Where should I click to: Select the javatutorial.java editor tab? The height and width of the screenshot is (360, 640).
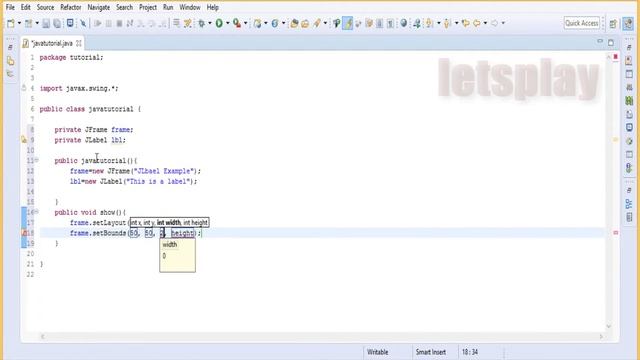(x=52, y=43)
